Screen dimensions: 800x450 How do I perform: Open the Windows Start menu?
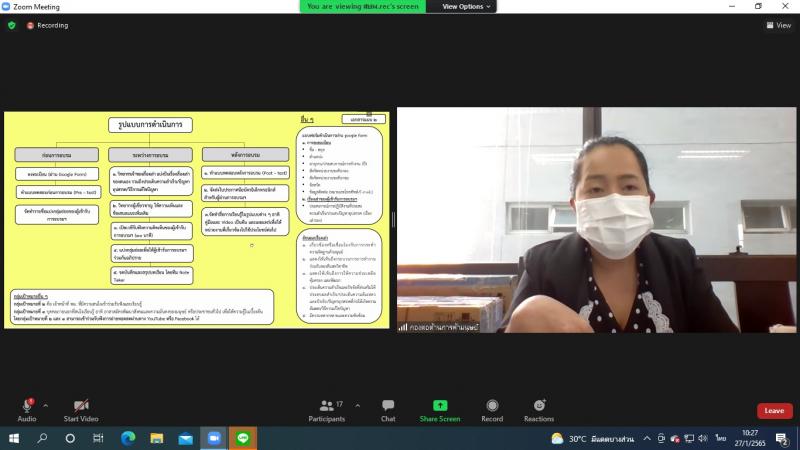pos(14,438)
